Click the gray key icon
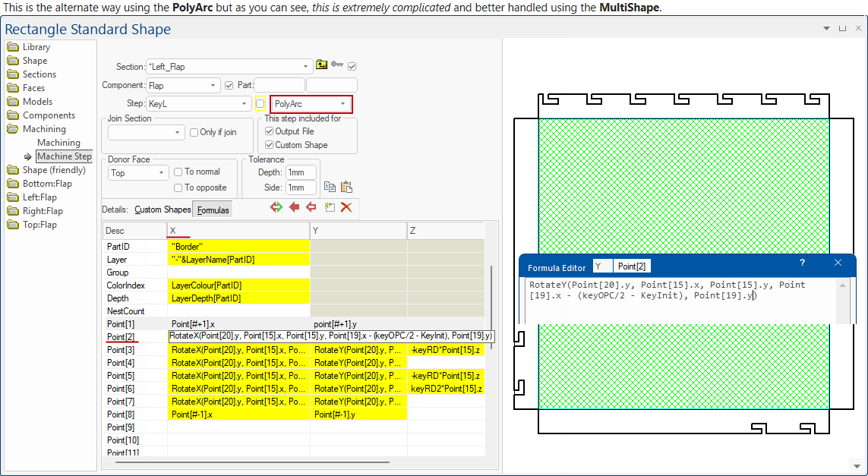 click(x=337, y=65)
